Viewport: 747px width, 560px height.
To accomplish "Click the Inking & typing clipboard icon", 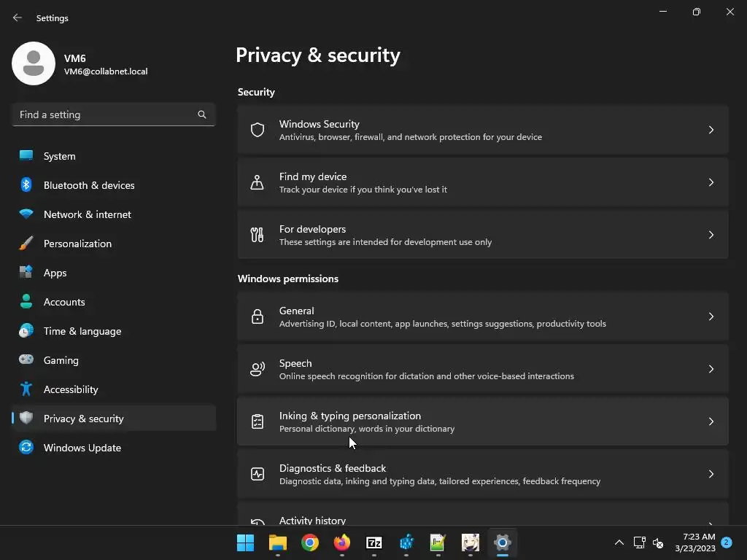I will click(x=257, y=421).
